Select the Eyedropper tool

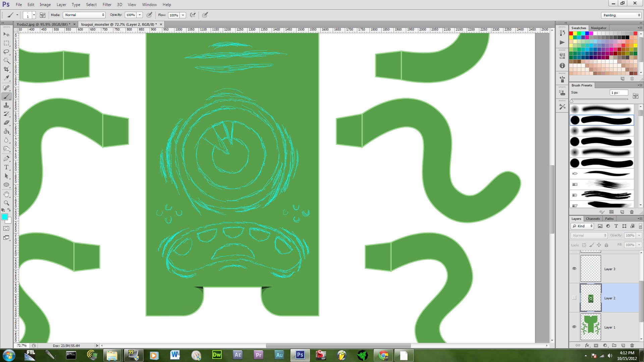(x=6, y=78)
